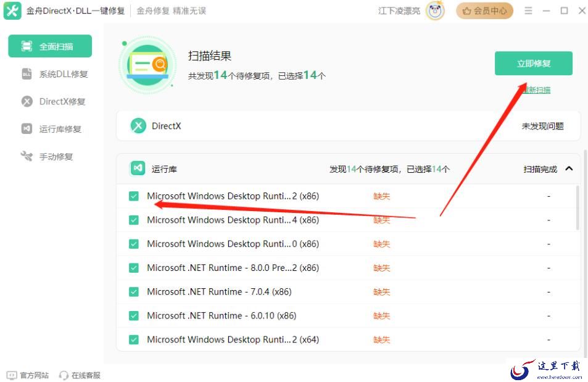
Task: Switch to 系统DLL修复 tab
Action: (54, 74)
